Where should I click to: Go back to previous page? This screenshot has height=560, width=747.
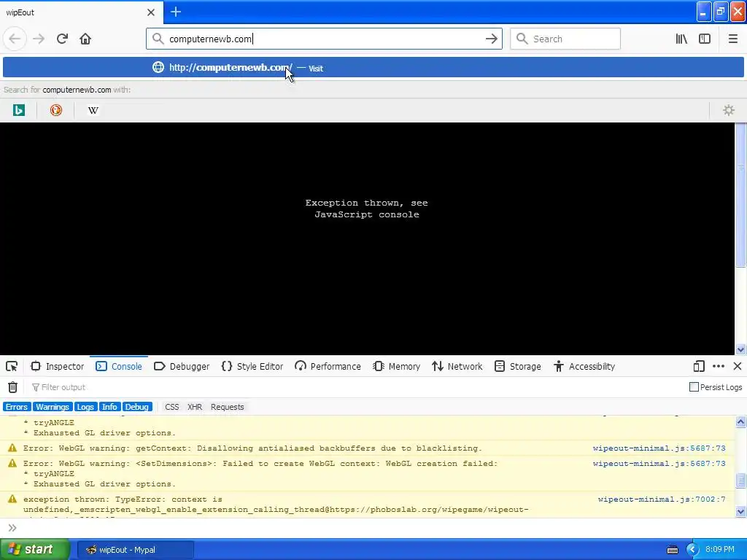click(15, 39)
